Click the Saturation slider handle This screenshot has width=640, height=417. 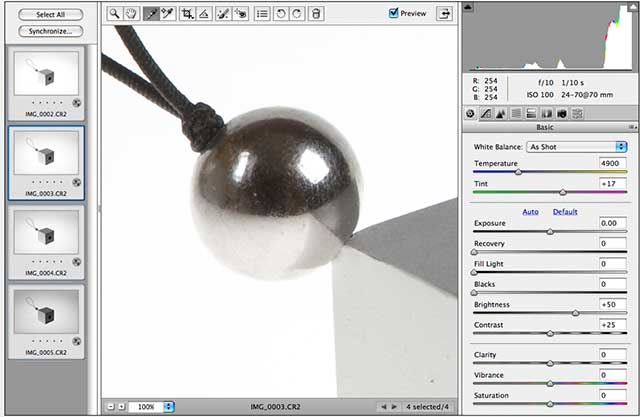click(x=550, y=404)
